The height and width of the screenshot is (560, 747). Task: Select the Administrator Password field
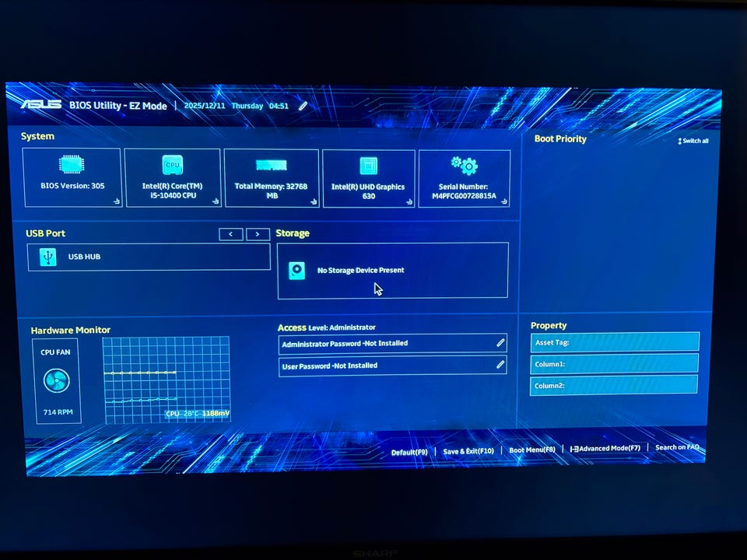(392, 343)
